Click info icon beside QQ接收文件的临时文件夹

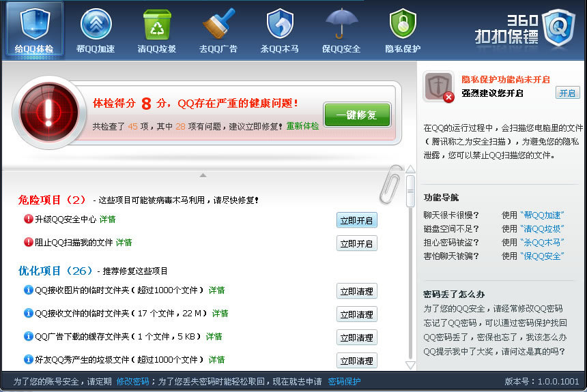(29, 313)
